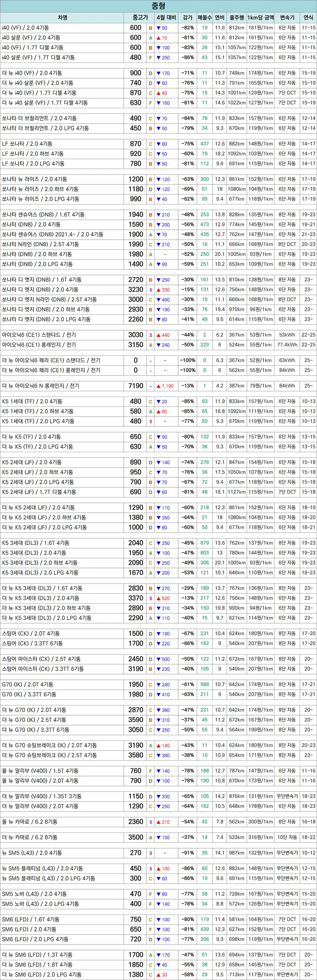Select 'LF 쏘나타 / 2.0 하브 4기통' name

coord(33,154)
